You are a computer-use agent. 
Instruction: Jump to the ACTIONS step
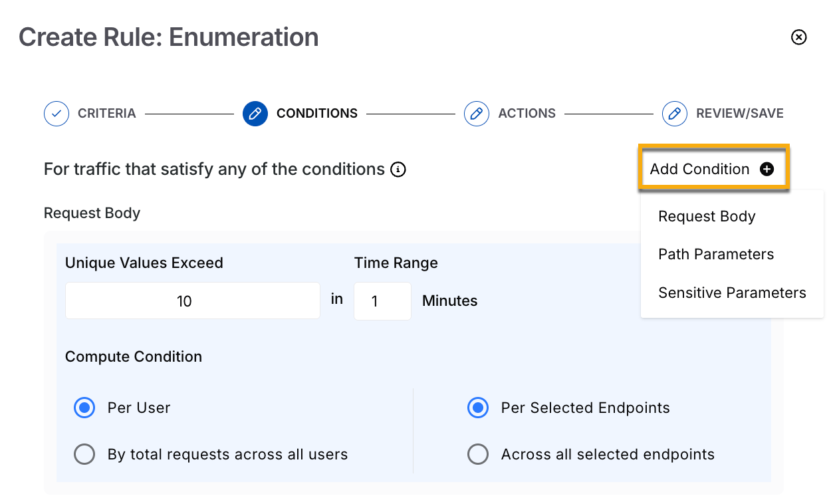click(x=527, y=114)
